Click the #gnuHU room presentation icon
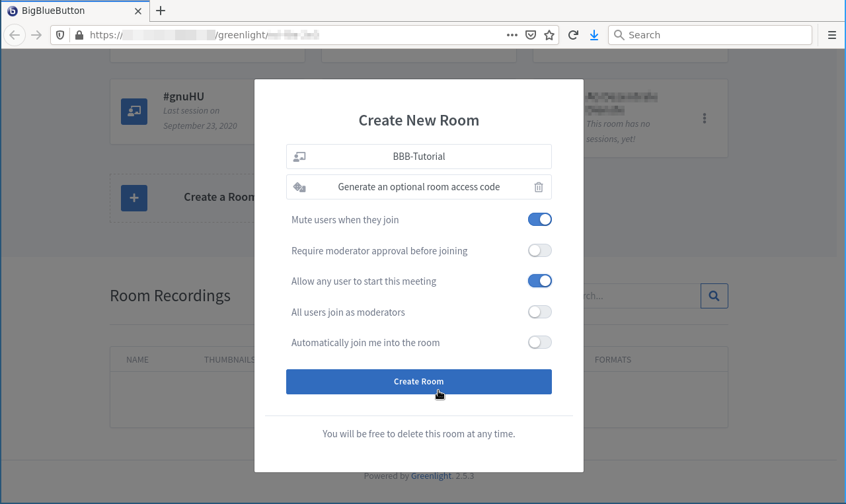 coord(134,112)
